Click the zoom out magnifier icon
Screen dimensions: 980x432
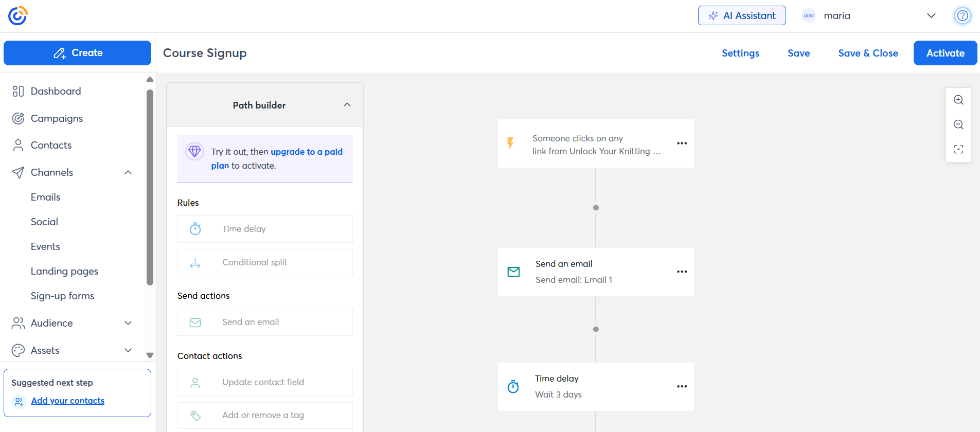(x=958, y=124)
